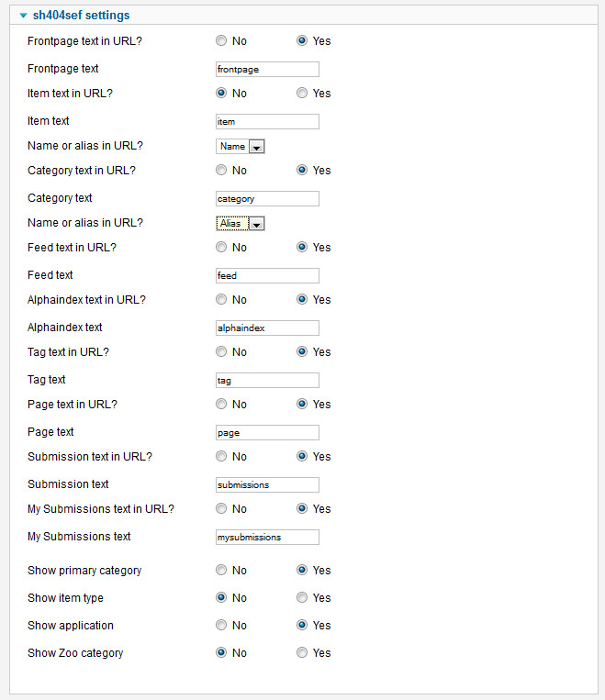The width and height of the screenshot is (605, 700).
Task: Select Yes for Show Zoo category
Action: coord(302,653)
